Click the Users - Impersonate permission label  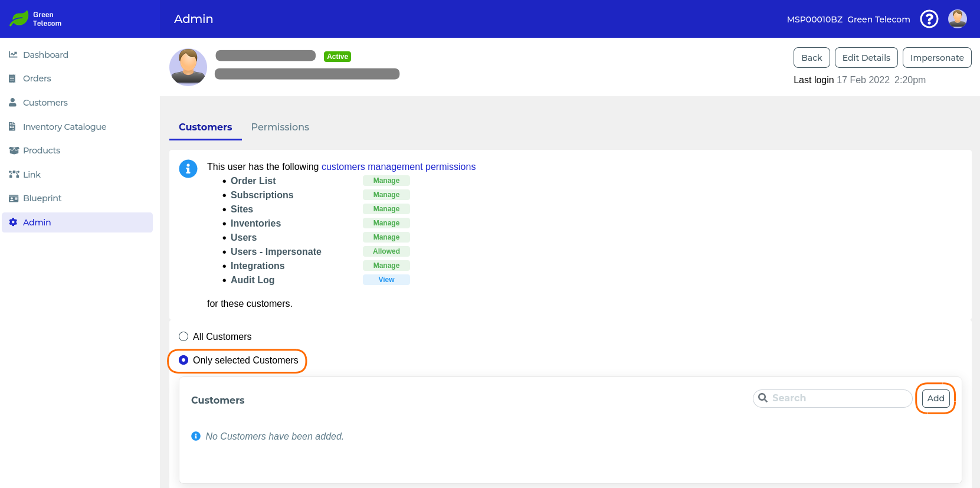click(x=276, y=251)
